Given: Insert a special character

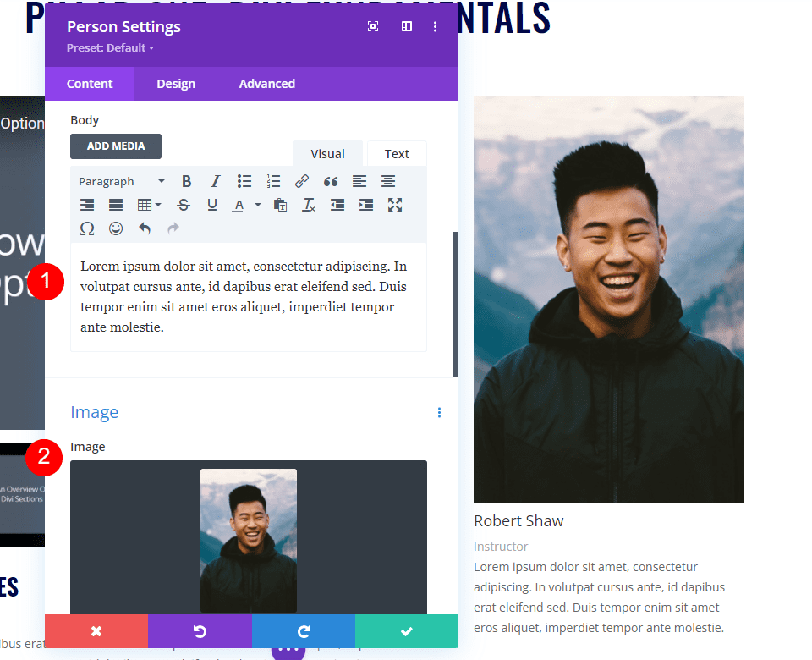Looking at the screenshot, I should 87,228.
